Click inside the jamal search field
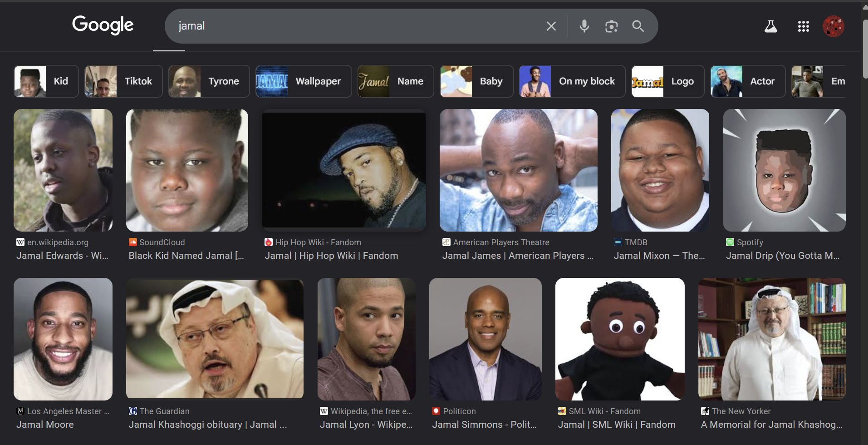868x445 pixels. pos(354,26)
